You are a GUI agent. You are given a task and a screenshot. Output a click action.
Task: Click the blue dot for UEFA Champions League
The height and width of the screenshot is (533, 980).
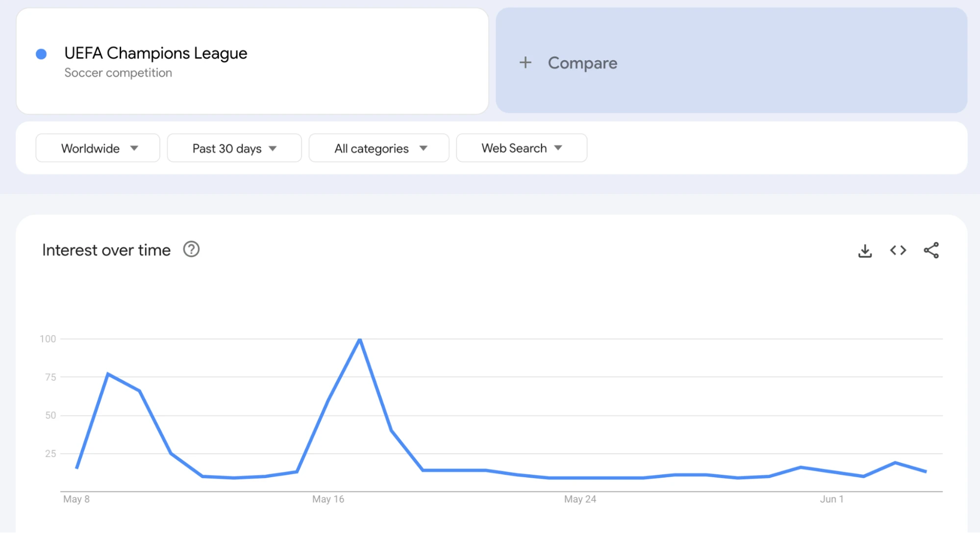(41, 54)
